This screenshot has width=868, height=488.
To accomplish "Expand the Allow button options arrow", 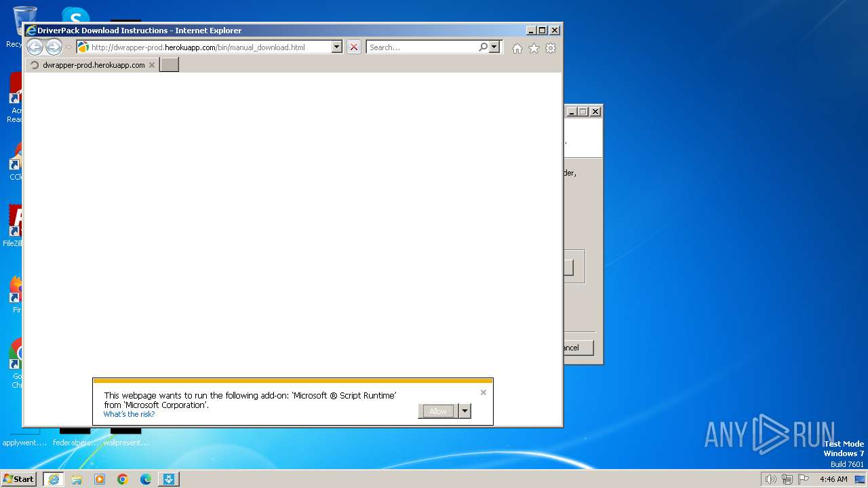I will point(465,411).
